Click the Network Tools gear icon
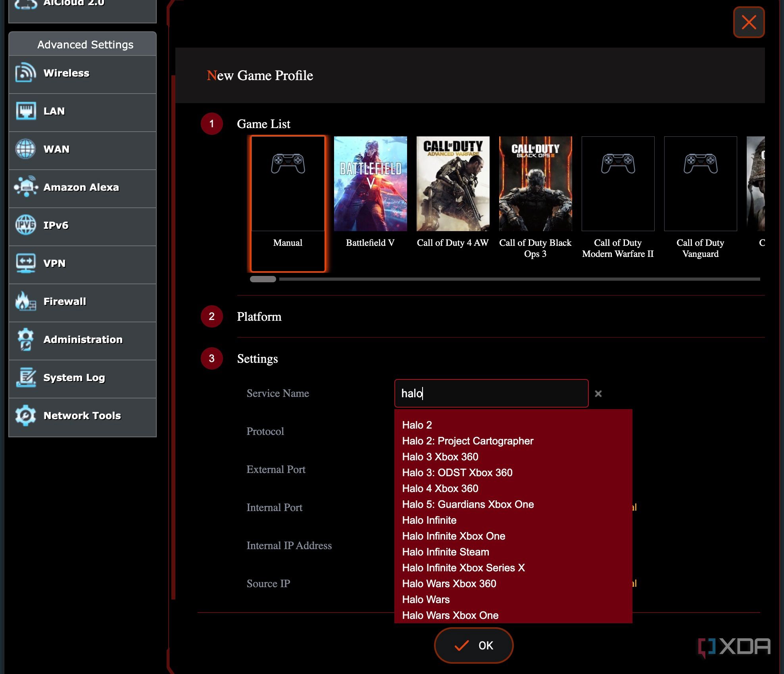The image size is (784, 674). pos(25,415)
